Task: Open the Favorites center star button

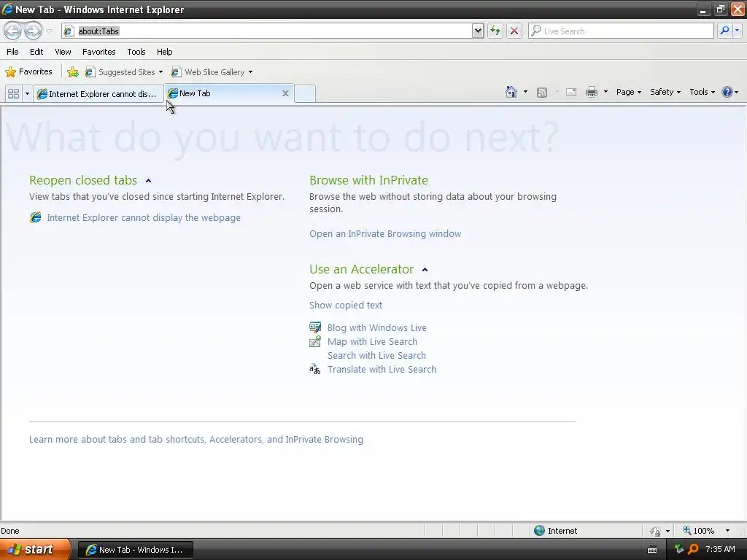Action: pyautogui.click(x=28, y=72)
